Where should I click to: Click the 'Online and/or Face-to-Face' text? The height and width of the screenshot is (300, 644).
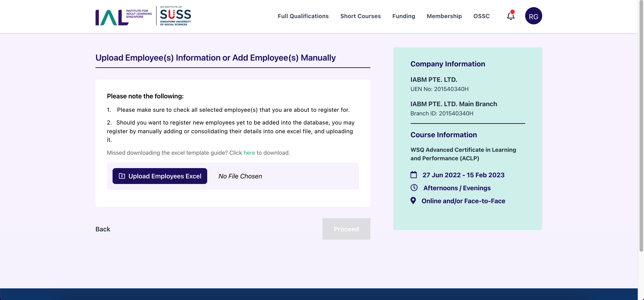pos(463,201)
